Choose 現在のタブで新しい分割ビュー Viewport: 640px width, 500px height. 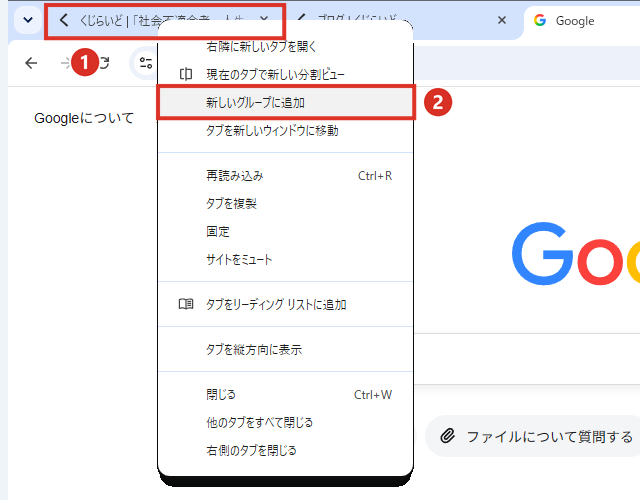click(285, 74)
